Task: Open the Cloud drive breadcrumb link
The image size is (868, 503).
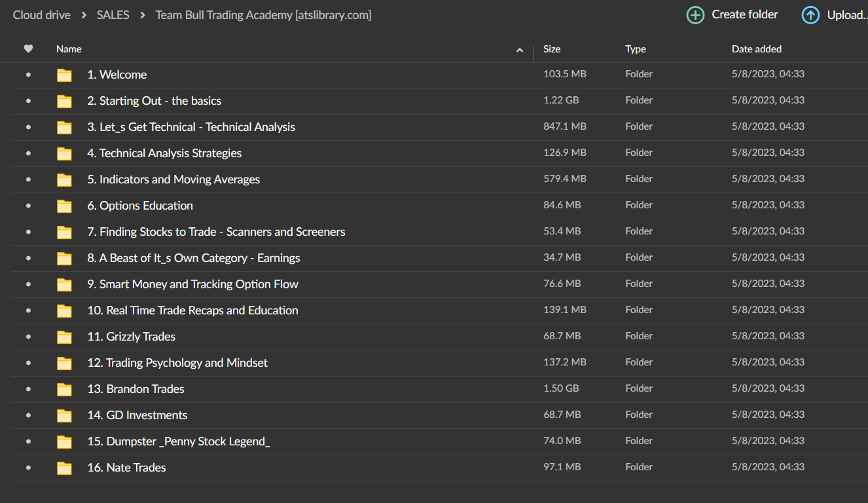Action: click(41, 14)
